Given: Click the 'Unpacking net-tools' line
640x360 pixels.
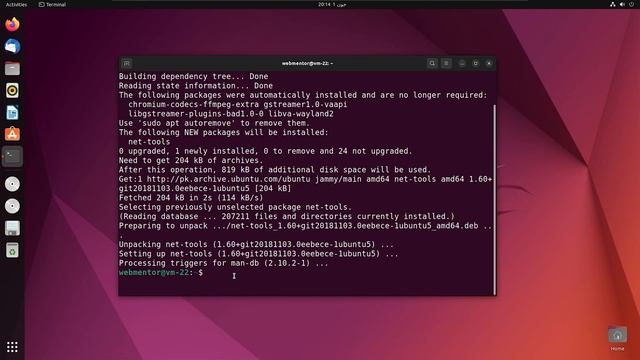Looking at the screenshot, I should (256, 244).
